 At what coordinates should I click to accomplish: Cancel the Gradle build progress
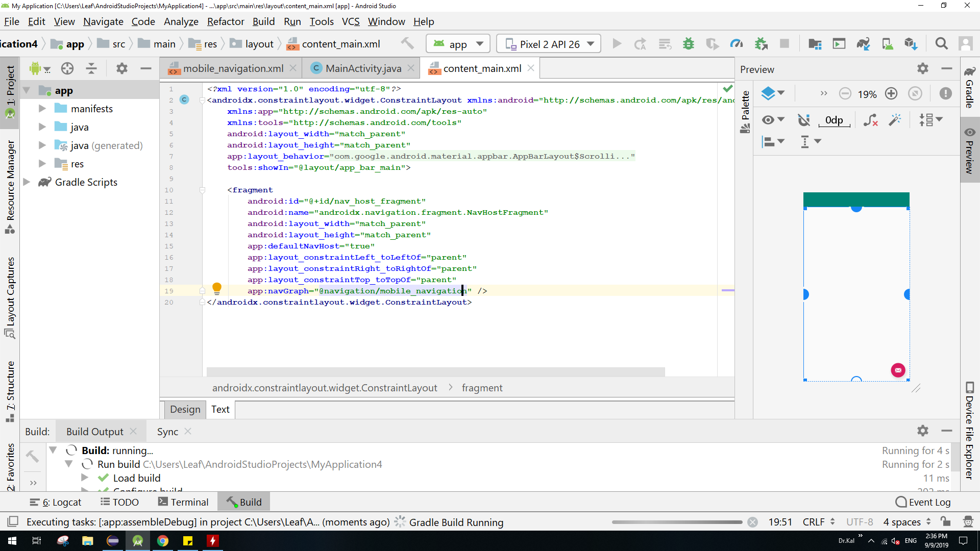(752, 522)
